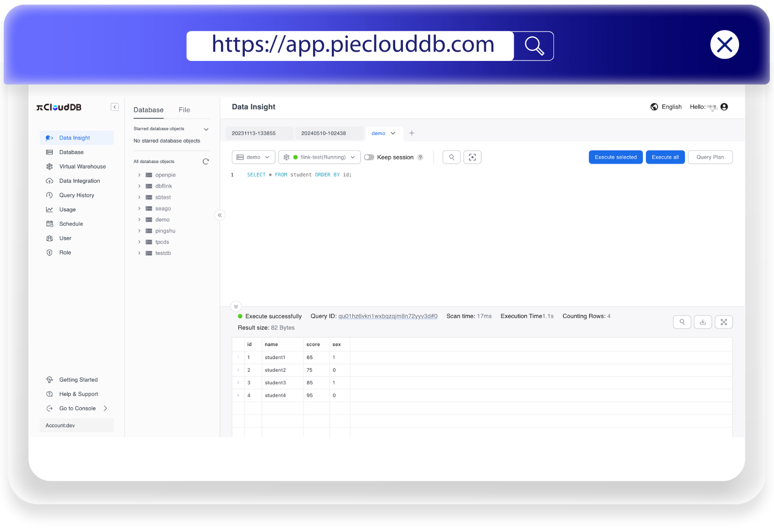The height and width of the screenshot is (532, 774).
Task: Click the score column header
Action: click(316, 344)
